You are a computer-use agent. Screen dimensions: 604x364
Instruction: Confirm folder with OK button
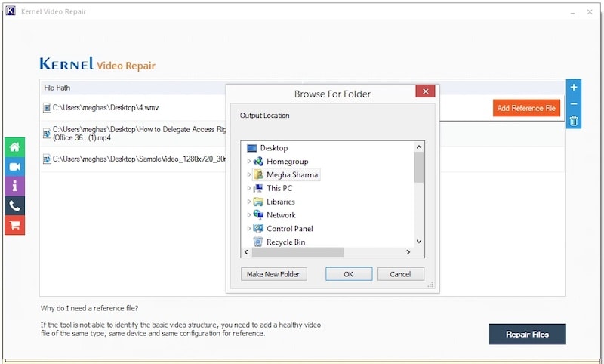pos(349,274)
